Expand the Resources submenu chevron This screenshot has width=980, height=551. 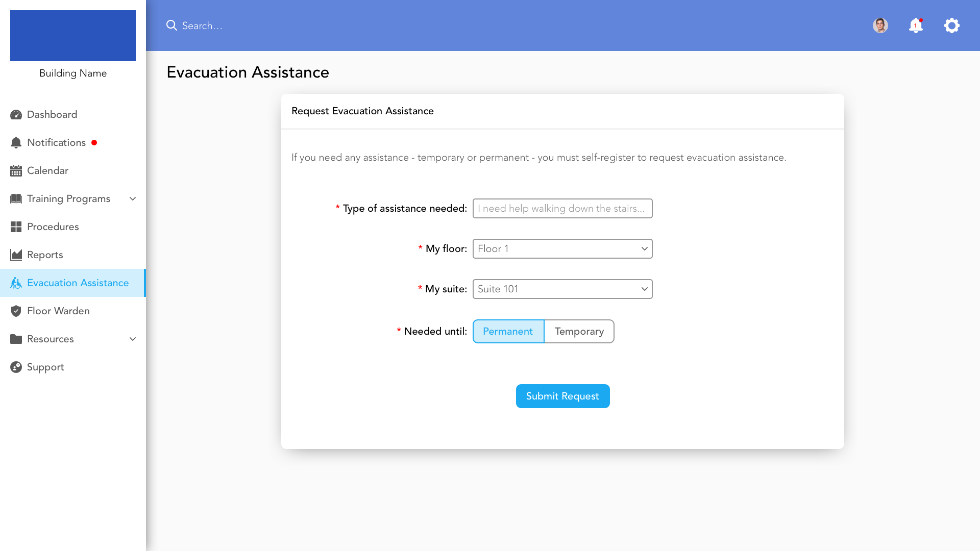132,339
